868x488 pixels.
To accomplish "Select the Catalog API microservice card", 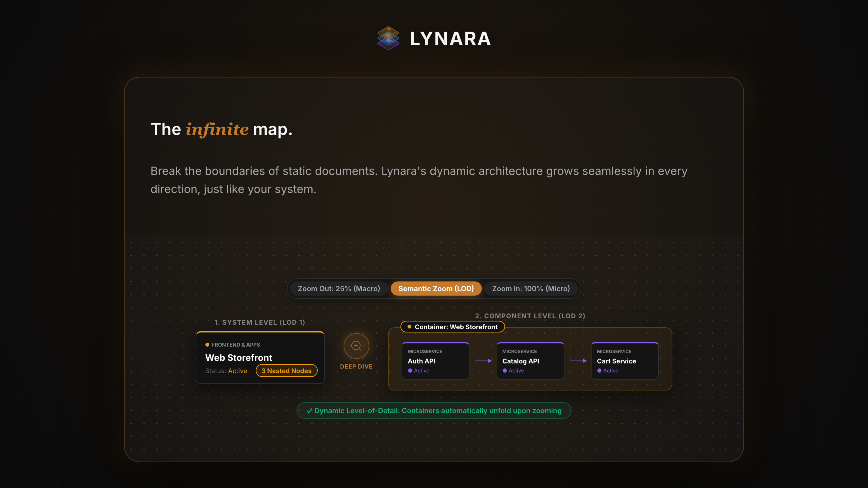I will coord(530,361).
